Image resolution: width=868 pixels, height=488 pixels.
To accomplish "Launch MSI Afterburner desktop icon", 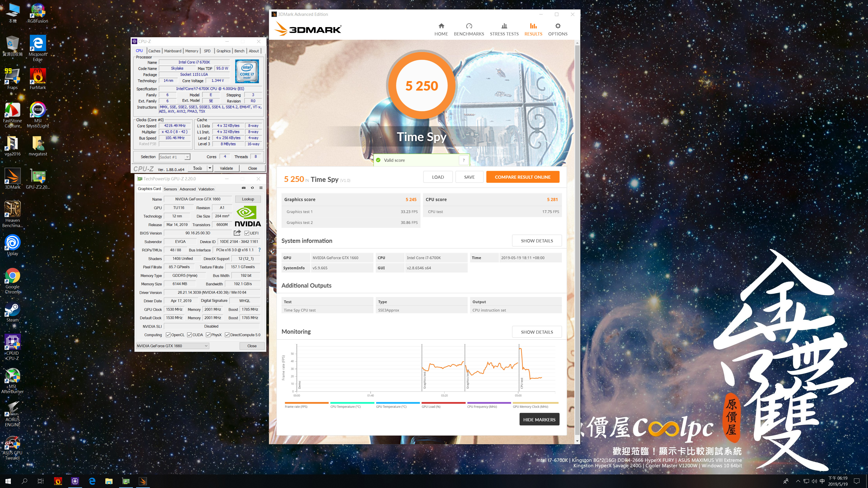I will [x=12, y=380].
